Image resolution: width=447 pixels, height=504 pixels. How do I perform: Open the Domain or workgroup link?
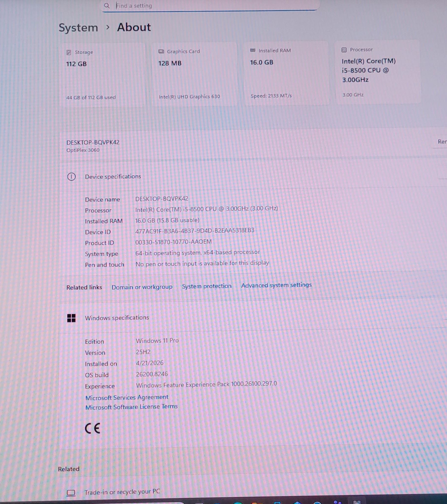[142, 287]
